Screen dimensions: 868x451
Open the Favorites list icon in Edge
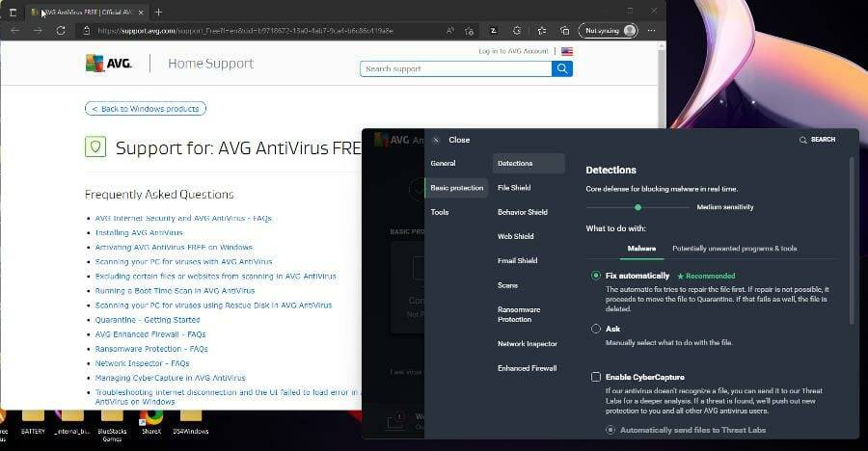point(542,31)
